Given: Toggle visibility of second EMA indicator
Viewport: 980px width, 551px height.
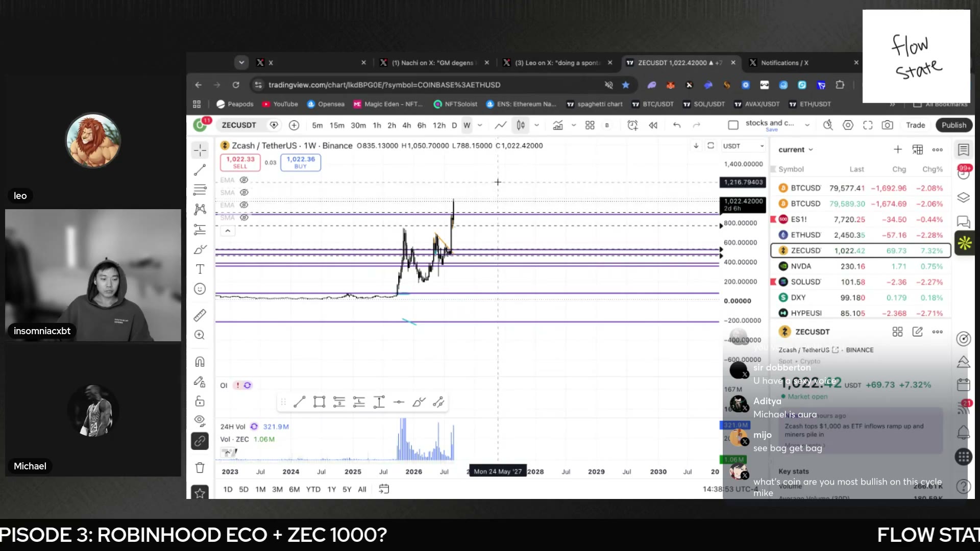Looking at the screenshot, I should coord(244,205).
